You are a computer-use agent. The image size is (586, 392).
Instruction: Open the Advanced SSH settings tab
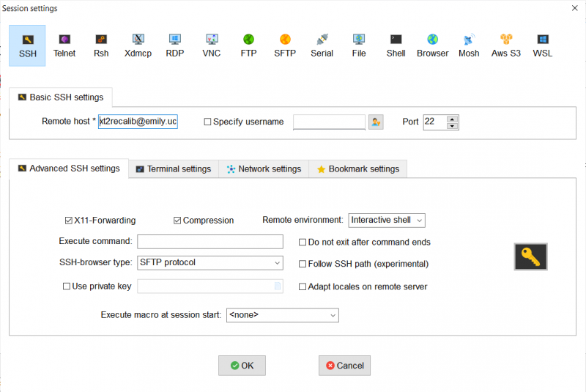click(x=69, y=169)
